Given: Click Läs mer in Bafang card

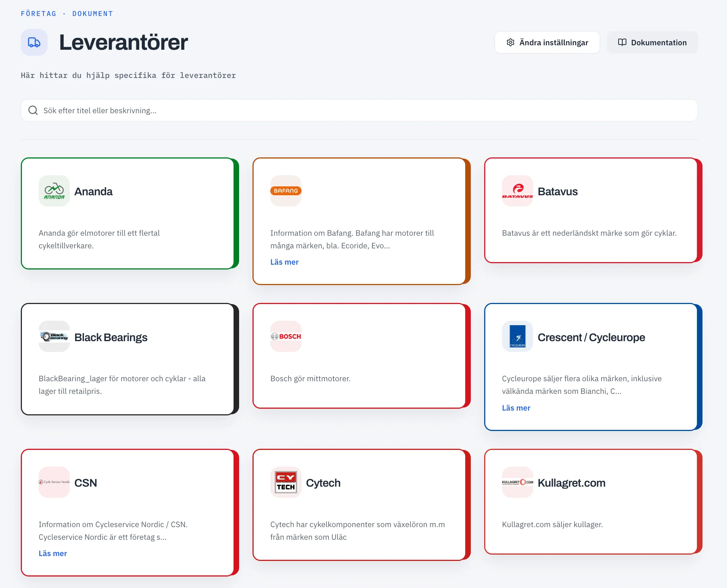Looking at the screenshot, I should [284, 262].
